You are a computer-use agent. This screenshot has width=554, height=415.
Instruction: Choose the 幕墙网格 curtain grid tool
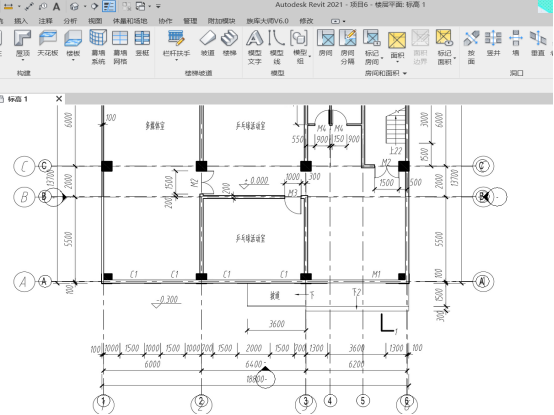coord(120,47)
